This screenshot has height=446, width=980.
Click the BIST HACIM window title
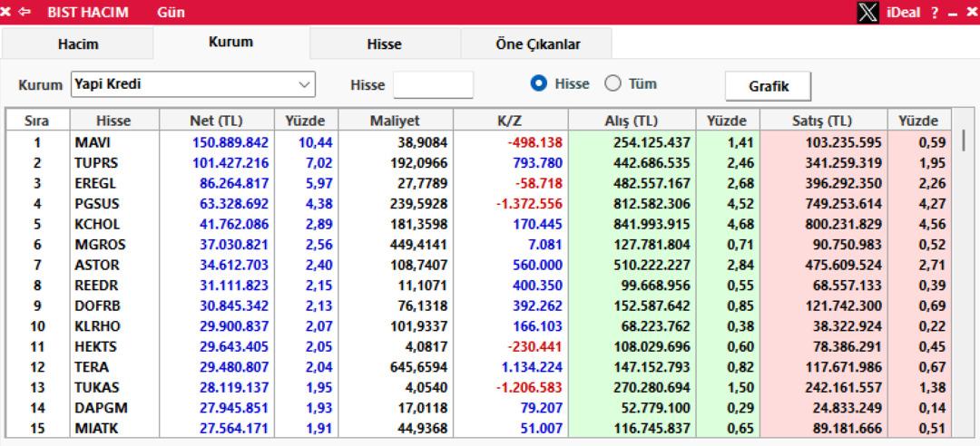tap(87, 12)
